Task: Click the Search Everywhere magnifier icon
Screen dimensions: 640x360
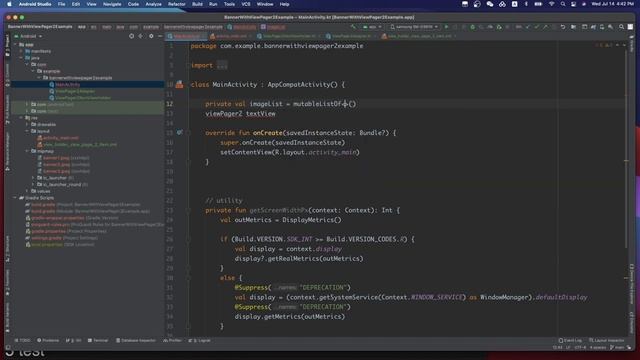Action: [x=621, y=27]
